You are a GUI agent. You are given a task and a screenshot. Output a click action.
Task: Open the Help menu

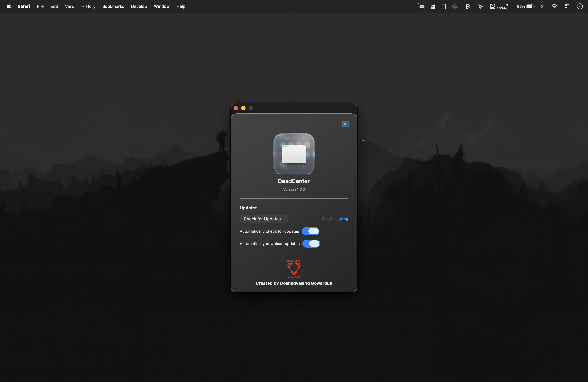coord(181,6)
